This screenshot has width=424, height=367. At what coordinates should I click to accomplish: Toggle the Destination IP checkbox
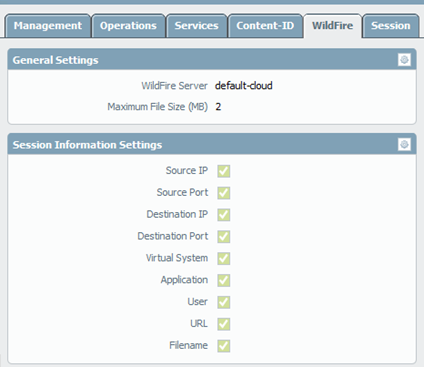pos(224,215)
